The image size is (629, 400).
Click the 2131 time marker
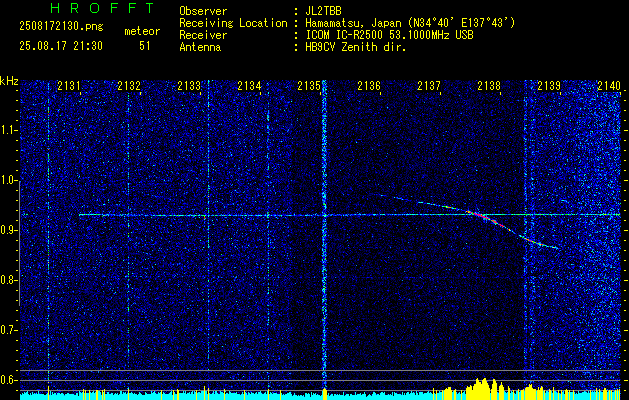69,86
